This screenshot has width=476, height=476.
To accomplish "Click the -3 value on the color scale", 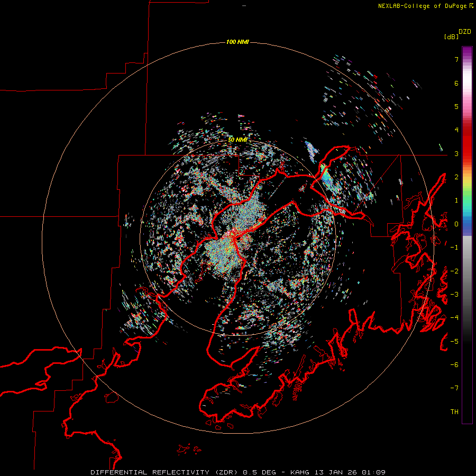I will pos(454,295).
